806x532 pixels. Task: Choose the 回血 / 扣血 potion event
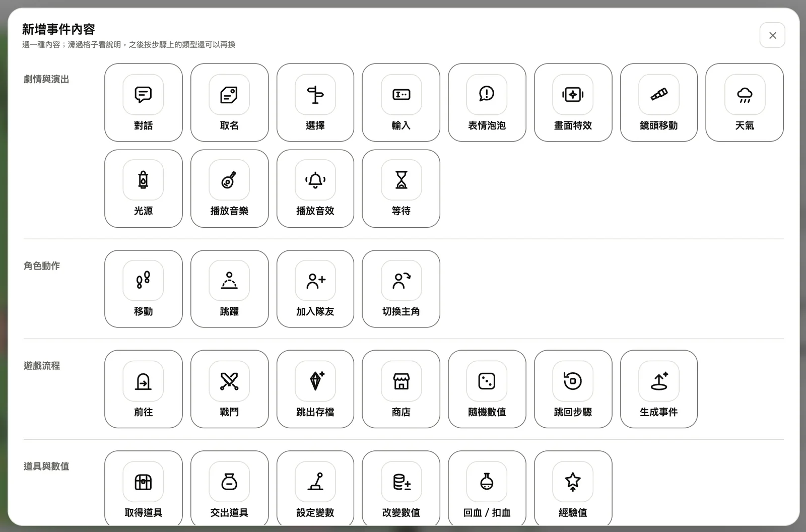point(487,489)
